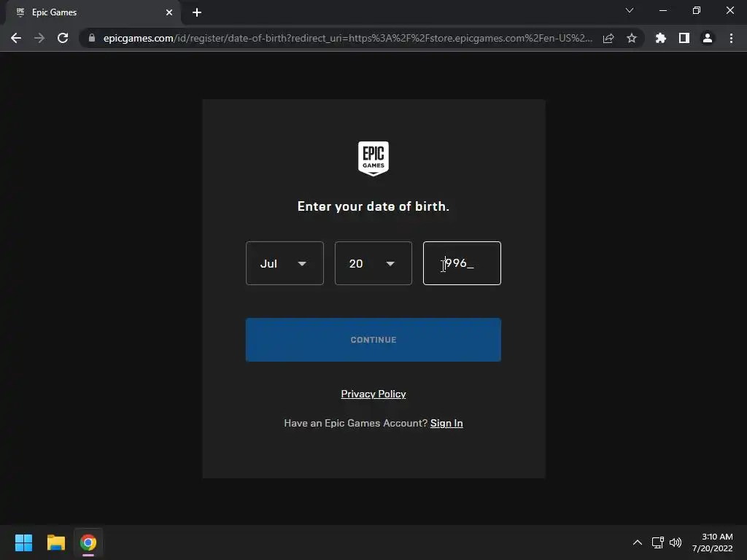Viewport: 747px width, 560px height.
Task: Toggle the Chrome side panel
Action: pyautogui.click(x=684, y=38)
